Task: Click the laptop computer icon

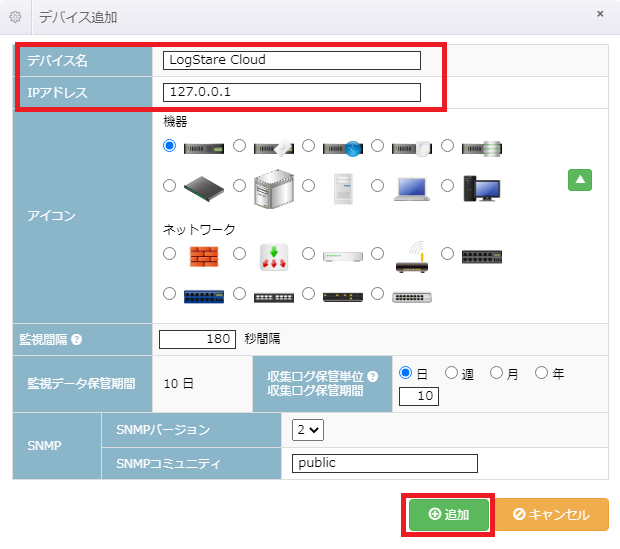Action: coord(412,189)
